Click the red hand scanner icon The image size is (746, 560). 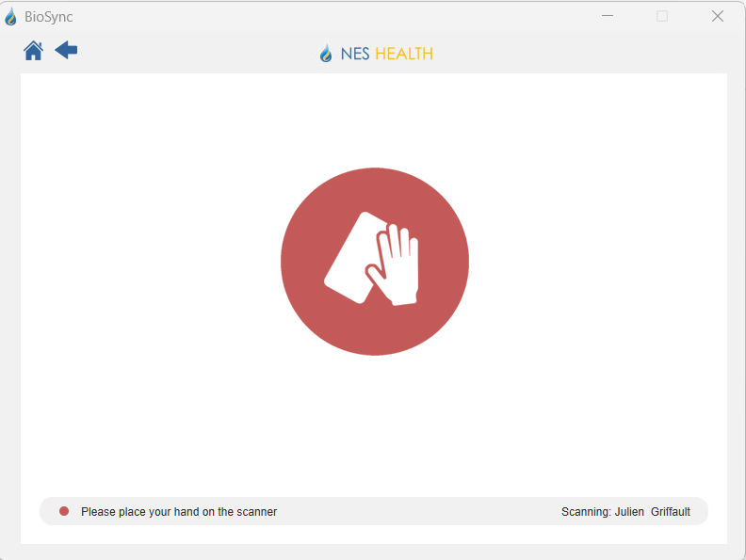coord(375,262)
